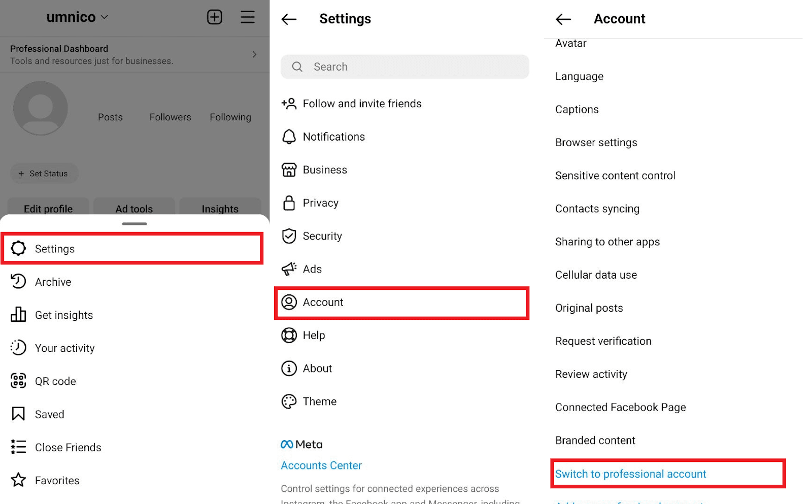Viewport: 812px width, 504px height.
Task: Tap the Security shield icon
Action: pos(289,236)
